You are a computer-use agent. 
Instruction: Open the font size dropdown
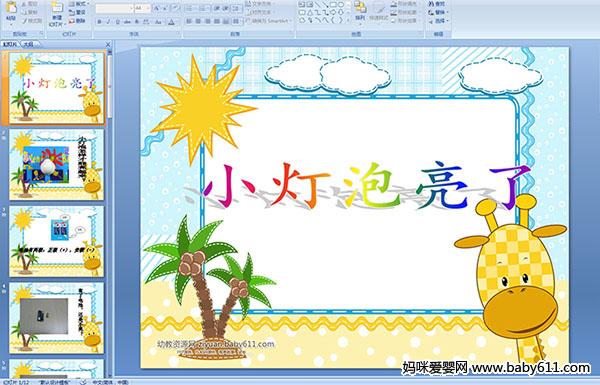pos(148,8)
